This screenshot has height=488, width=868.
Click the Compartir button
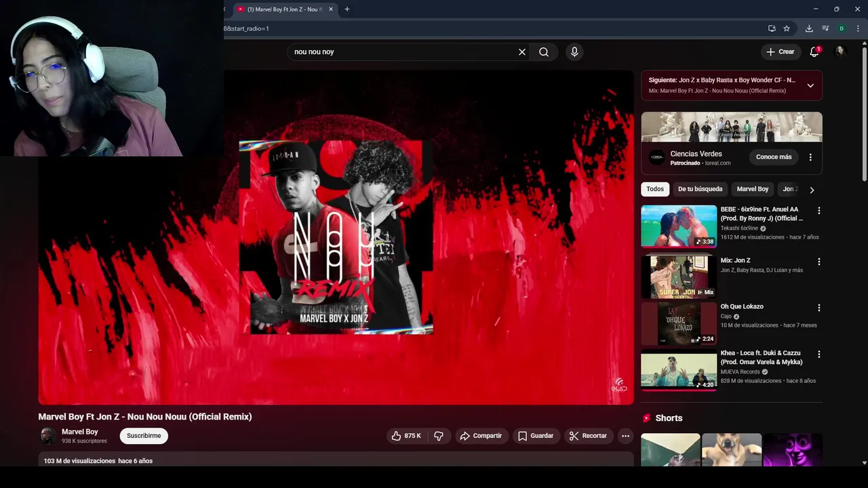[x=481, y=436]
